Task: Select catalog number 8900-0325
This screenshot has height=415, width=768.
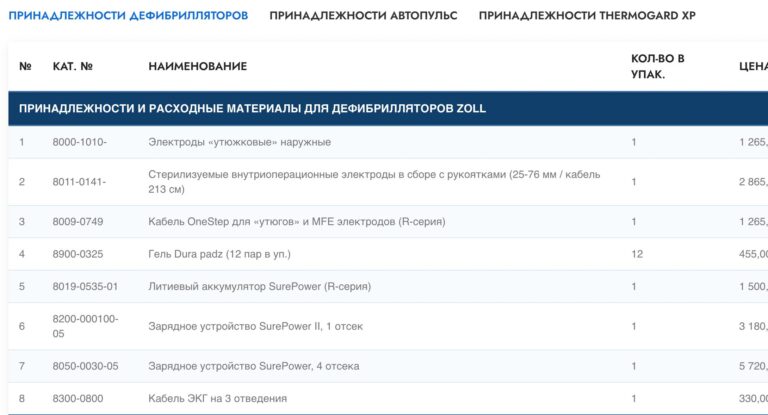Action: pyautogui.click(x=78, y=254)
